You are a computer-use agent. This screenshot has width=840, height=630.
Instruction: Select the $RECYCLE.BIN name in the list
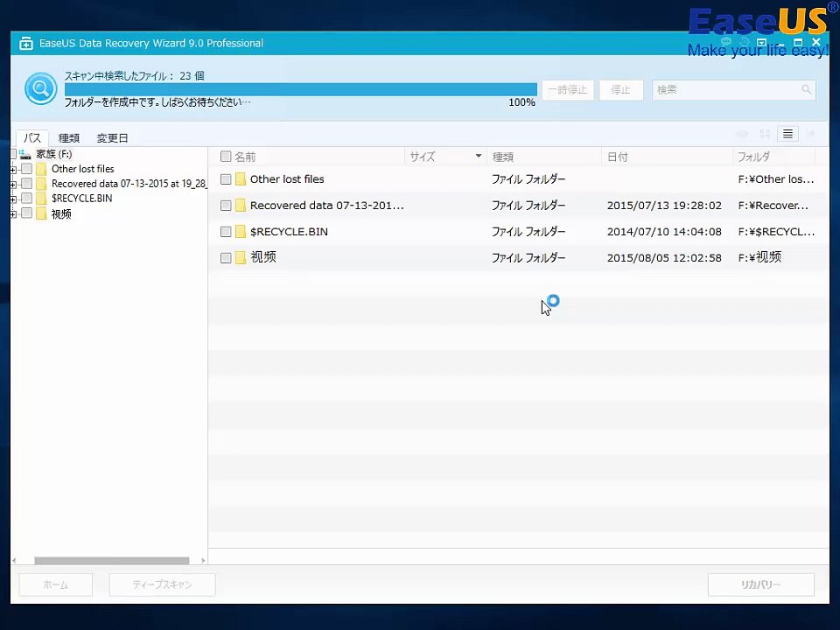click(x=289, y=231)
